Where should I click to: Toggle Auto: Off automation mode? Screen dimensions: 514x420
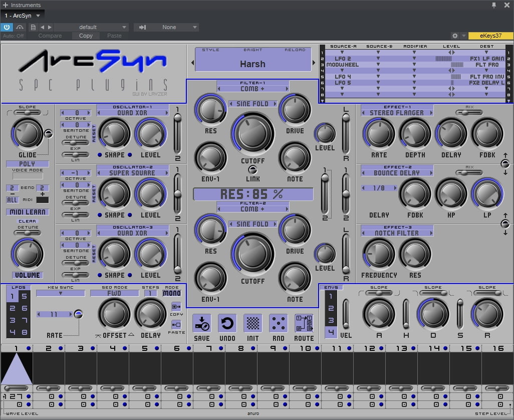[x=14, y=36]
